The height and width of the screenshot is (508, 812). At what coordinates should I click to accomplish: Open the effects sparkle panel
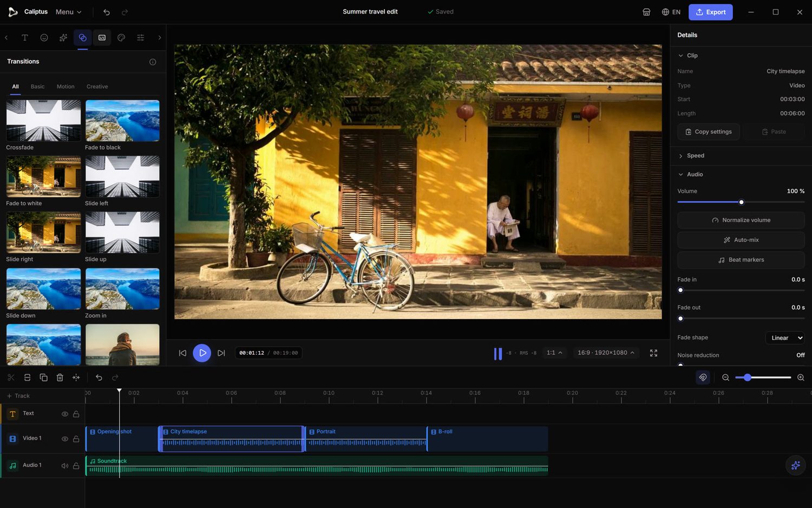pos(63,37)
